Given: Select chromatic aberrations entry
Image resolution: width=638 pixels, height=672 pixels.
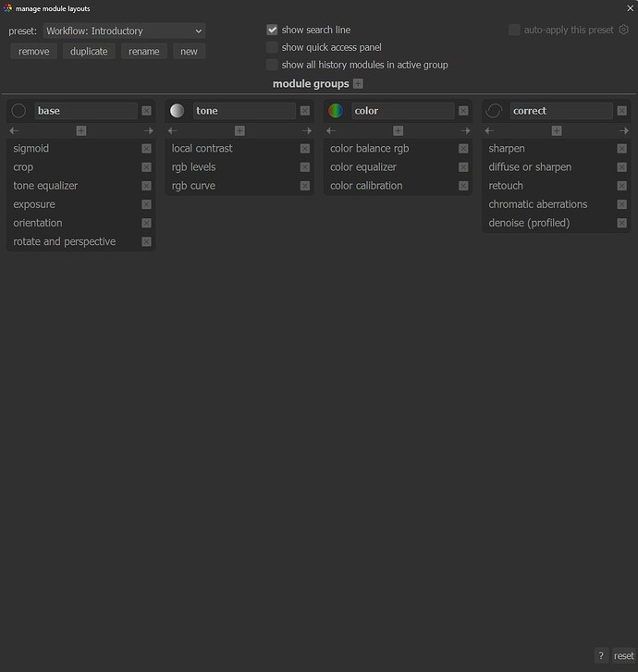Looking at the screenshot, I should 537,204.
